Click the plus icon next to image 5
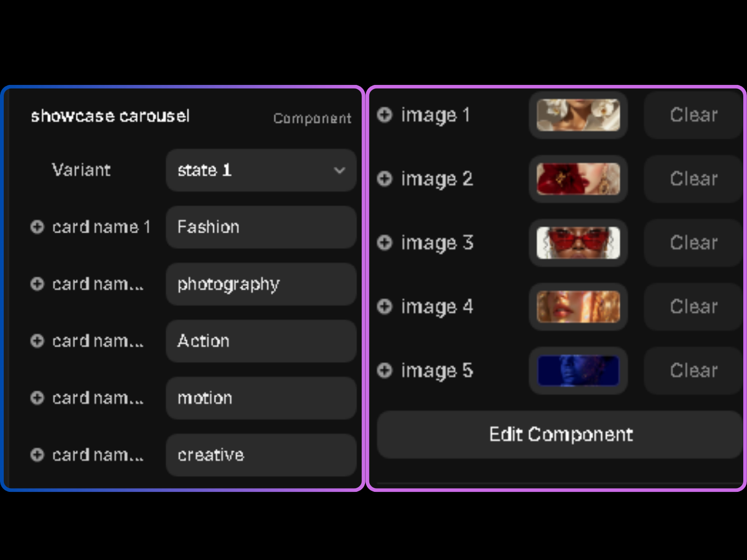Image resolution: width=747 pixels, height=560 pixels. (x=385, y=371)
